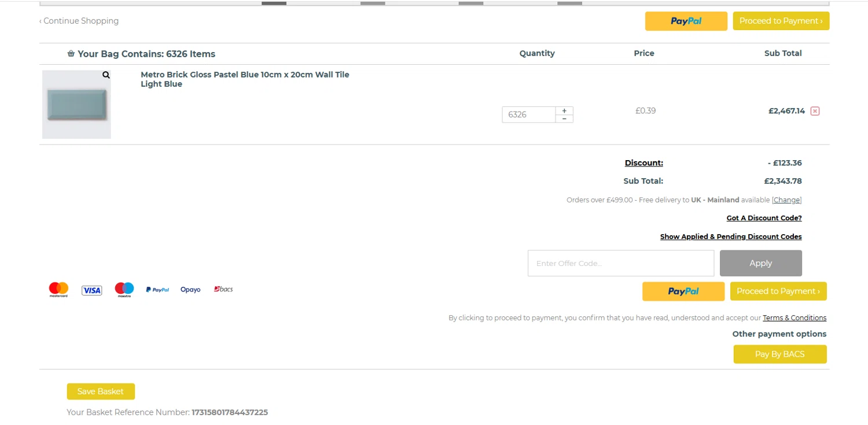Expand the Got A Discount Code section
This screenshot has width=868, height=425.
click(x=764, y=218)
